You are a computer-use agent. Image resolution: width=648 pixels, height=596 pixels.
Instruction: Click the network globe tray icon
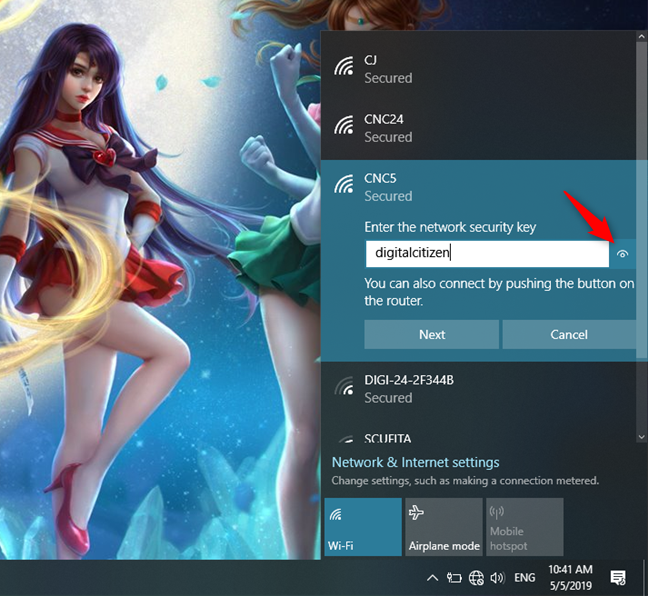(x=476, y=577)
